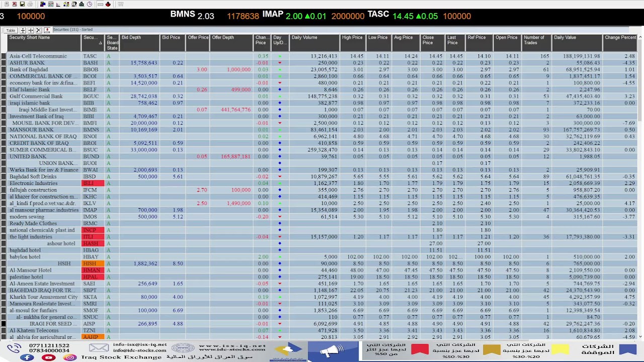
Task: Tick the row marker for Asia-Cell Telecommunic
Action: (4, 56)
